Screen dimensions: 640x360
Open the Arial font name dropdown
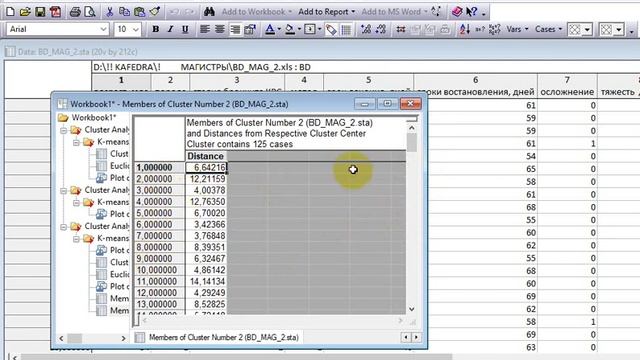(103, 29)
